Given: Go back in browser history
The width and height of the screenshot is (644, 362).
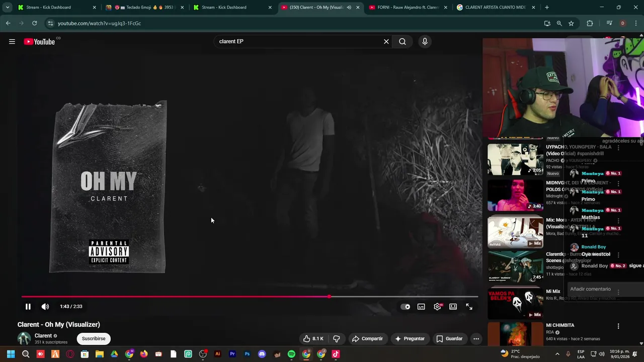Looking at the screenshot, I should [8, 23].
